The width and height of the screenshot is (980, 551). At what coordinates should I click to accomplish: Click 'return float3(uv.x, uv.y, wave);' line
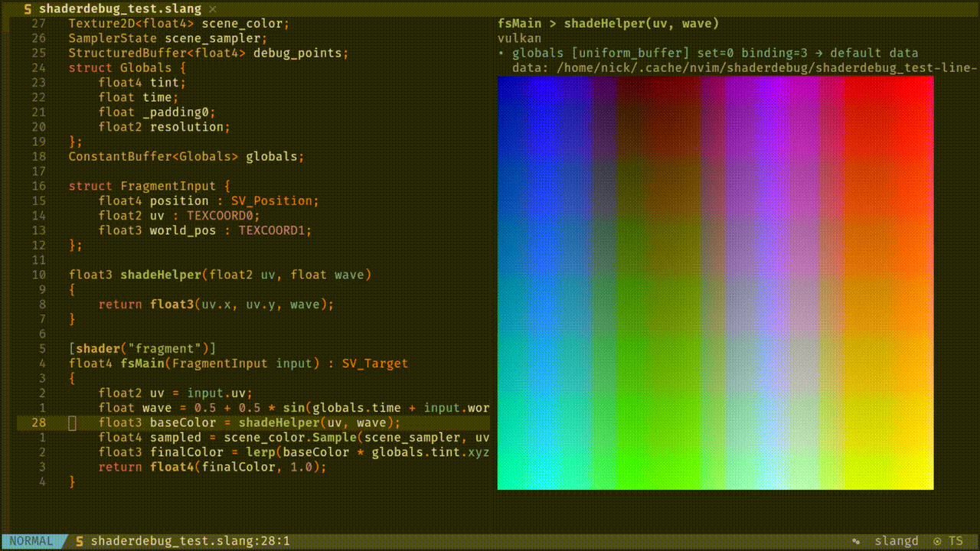tap(217, 305)
